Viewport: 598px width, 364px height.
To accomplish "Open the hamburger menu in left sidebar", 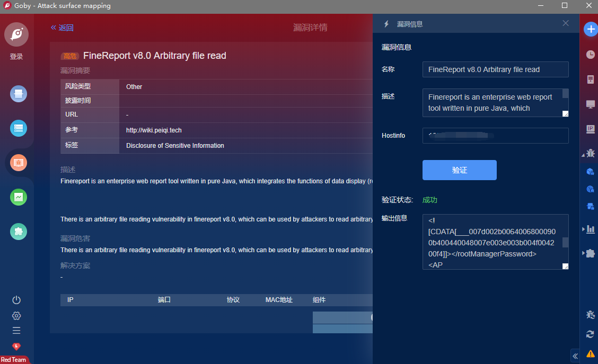I will (x=16, y=331).
